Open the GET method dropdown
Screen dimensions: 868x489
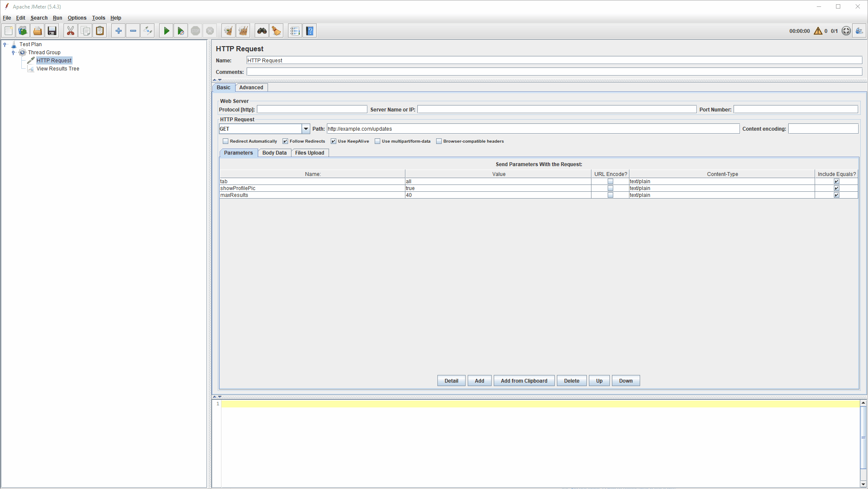306,129
